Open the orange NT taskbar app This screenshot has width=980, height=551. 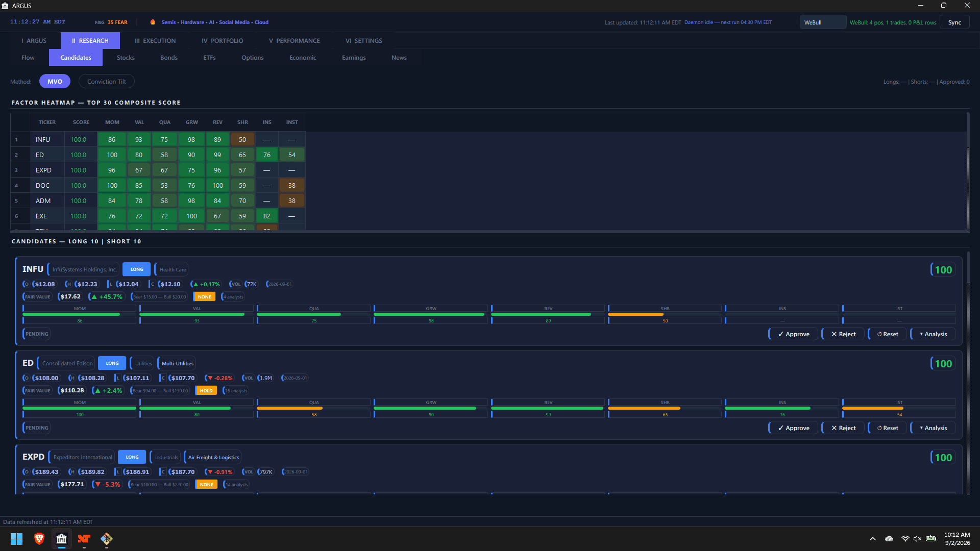pos(84,539)
